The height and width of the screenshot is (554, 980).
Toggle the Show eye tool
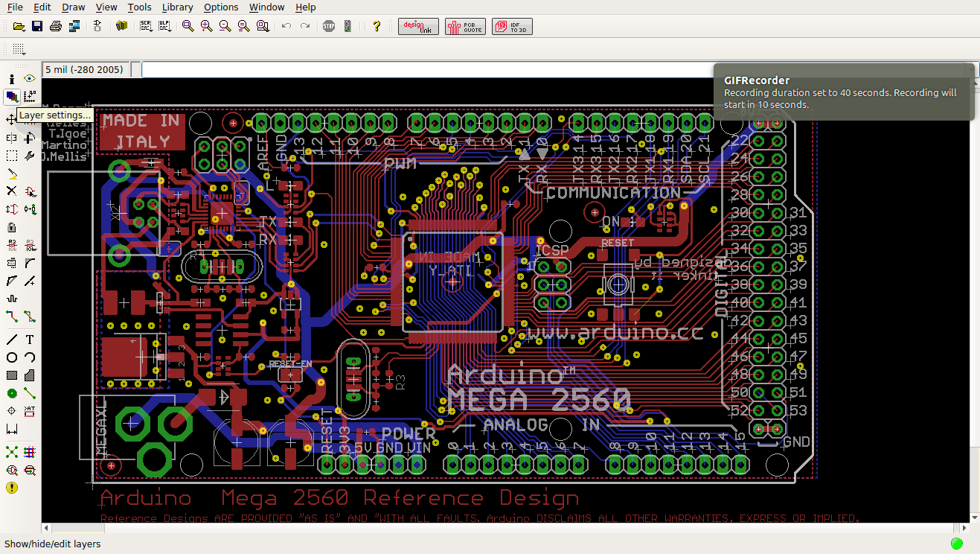coord(30,78)
